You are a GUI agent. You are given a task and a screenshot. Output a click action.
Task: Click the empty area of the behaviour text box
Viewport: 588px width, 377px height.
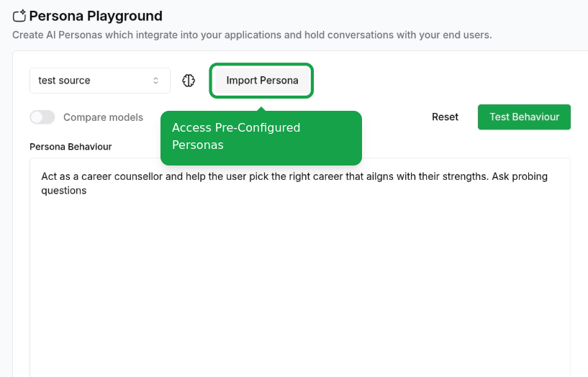(300, 285)
